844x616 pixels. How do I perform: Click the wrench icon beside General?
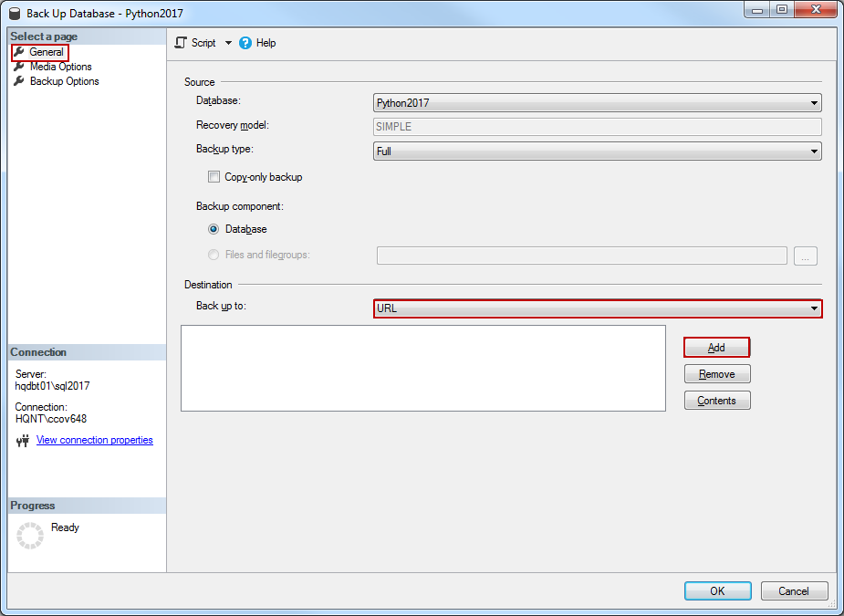click(19, 52)
